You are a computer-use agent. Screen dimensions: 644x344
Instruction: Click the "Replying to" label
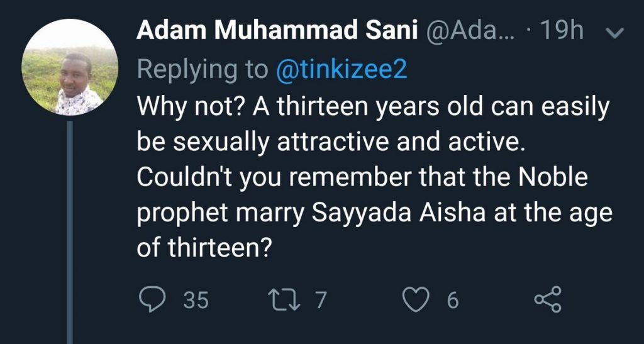pos(203,70)
